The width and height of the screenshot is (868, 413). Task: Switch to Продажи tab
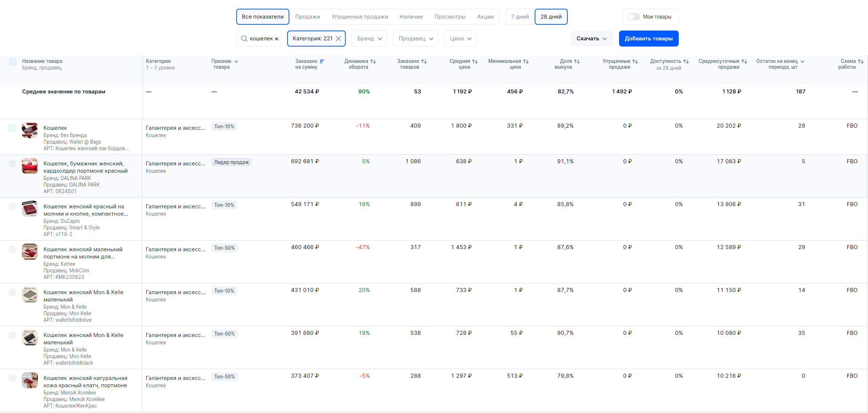click(308, 17)
